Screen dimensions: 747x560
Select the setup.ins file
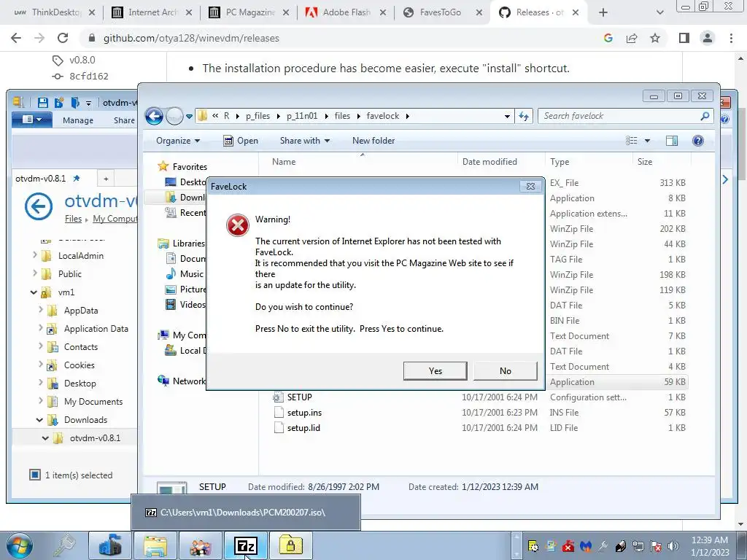[304, 413]
